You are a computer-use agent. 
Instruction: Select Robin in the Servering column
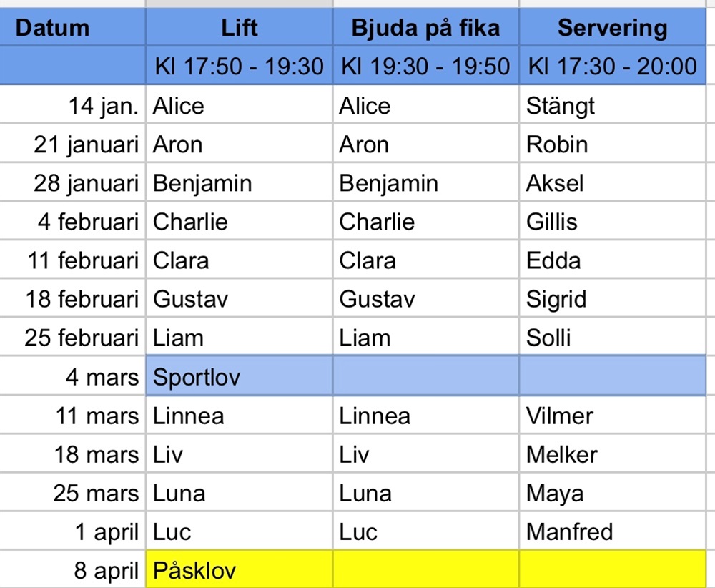pyautogui.click(x=612, y=144)
